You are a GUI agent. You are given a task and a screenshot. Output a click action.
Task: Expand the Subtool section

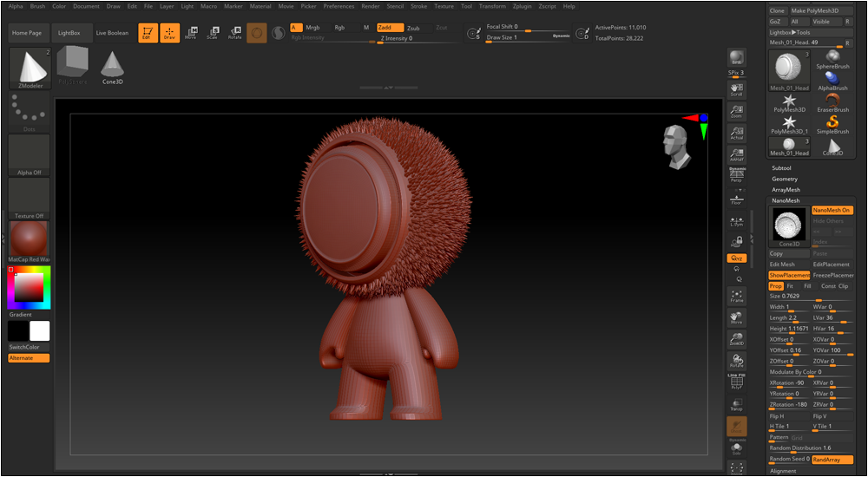point(781,167)
